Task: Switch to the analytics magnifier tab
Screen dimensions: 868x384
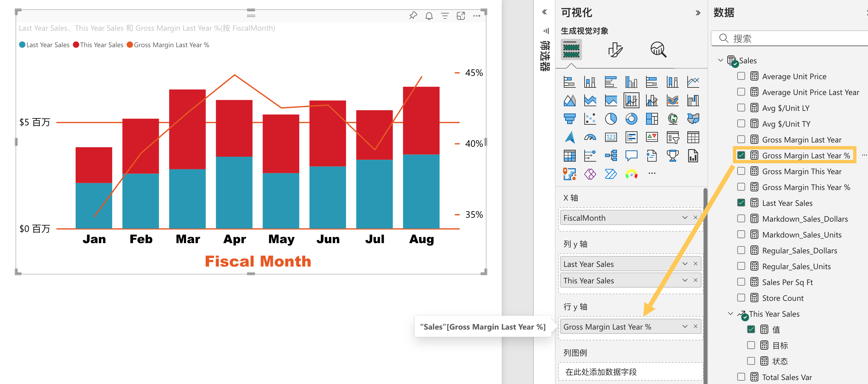Action: 658,50
